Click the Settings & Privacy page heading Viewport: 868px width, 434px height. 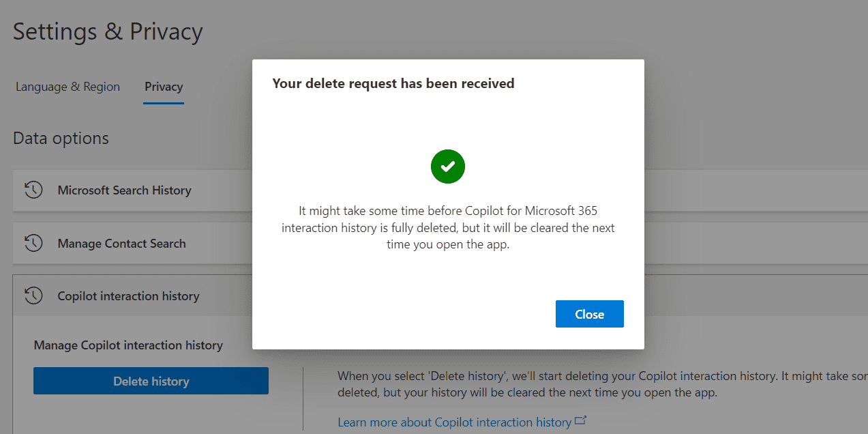coord(108,32)
